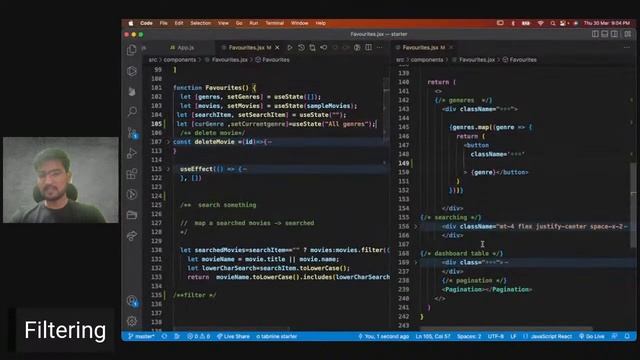Change encoding via UTF-8 indicator

pyautogui.click(x=496, y=336)
